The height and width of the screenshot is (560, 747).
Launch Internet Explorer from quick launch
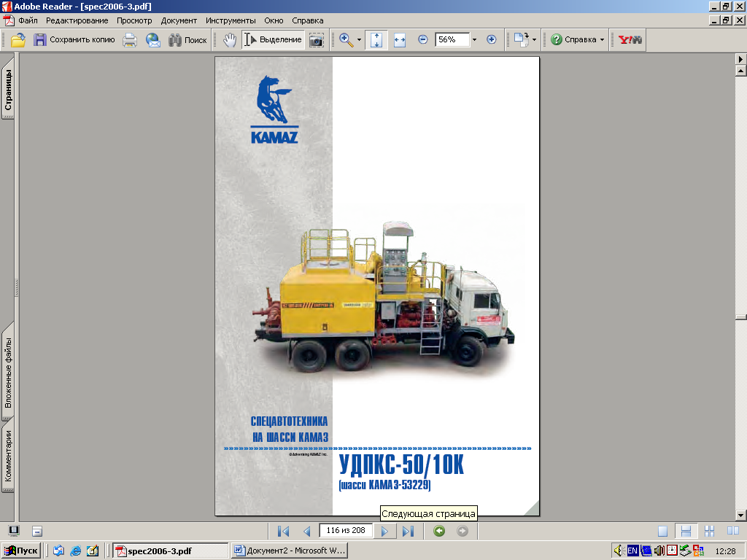coord(75,551)
